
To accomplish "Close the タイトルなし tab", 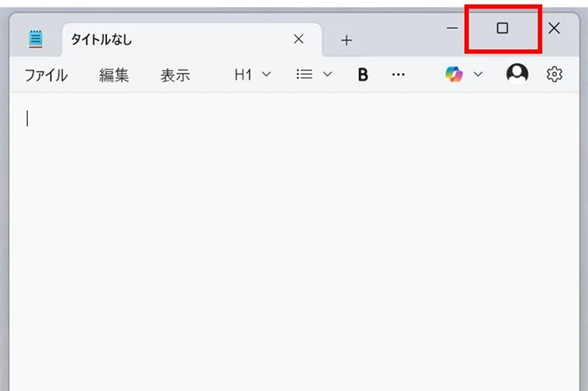I will pyautogui.click(x=299, y=39).
